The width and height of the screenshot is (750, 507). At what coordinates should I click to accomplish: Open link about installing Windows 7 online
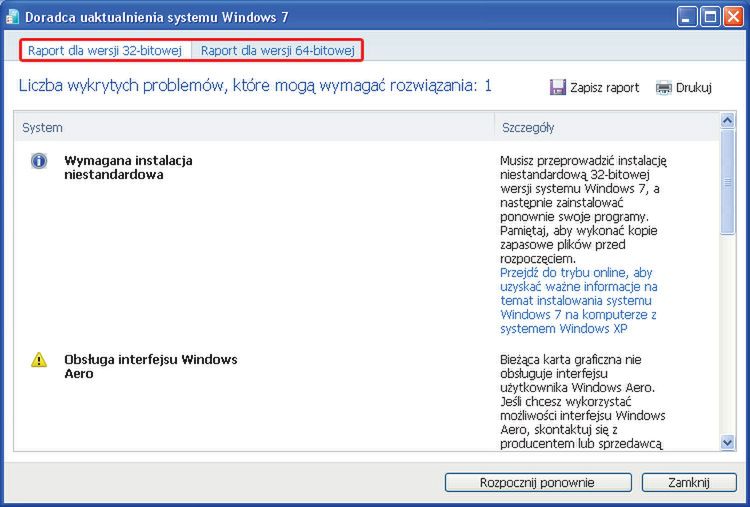point(579,300)
